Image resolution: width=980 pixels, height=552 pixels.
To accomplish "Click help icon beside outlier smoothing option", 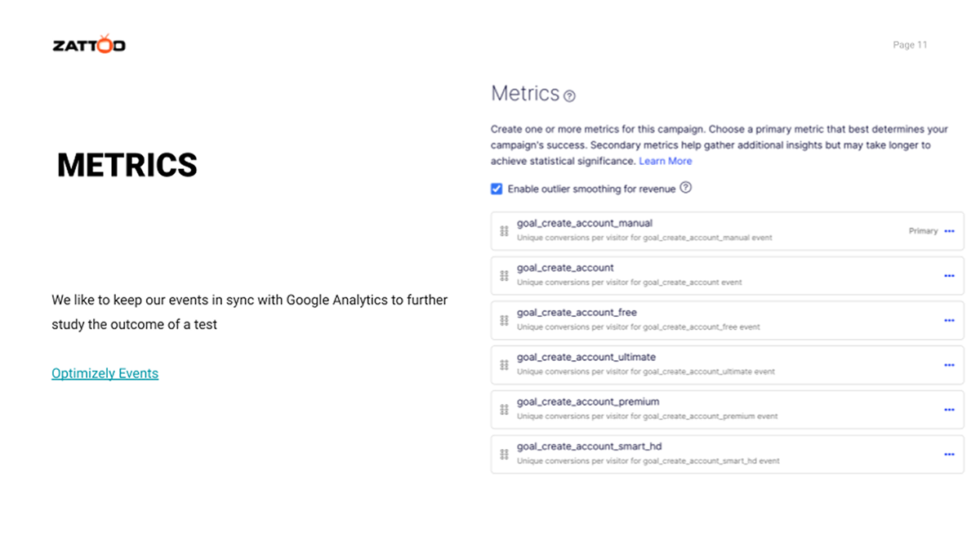I will click(x=685, y=188).
